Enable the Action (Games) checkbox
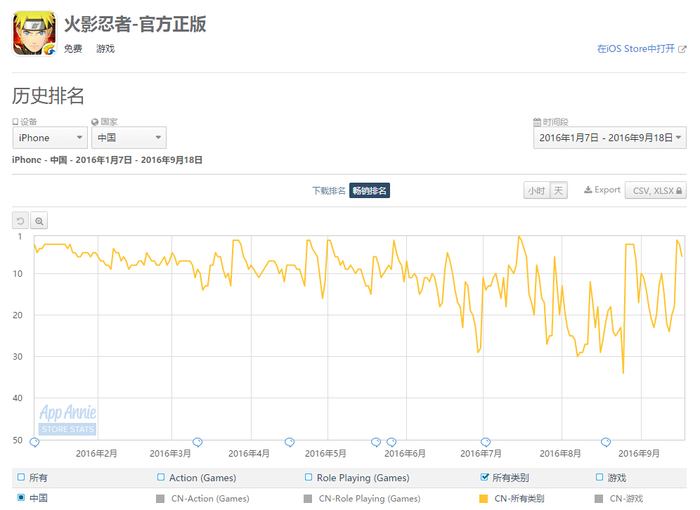Image resolution: width=700 pixels, height=510 pixels. (161, 477)
